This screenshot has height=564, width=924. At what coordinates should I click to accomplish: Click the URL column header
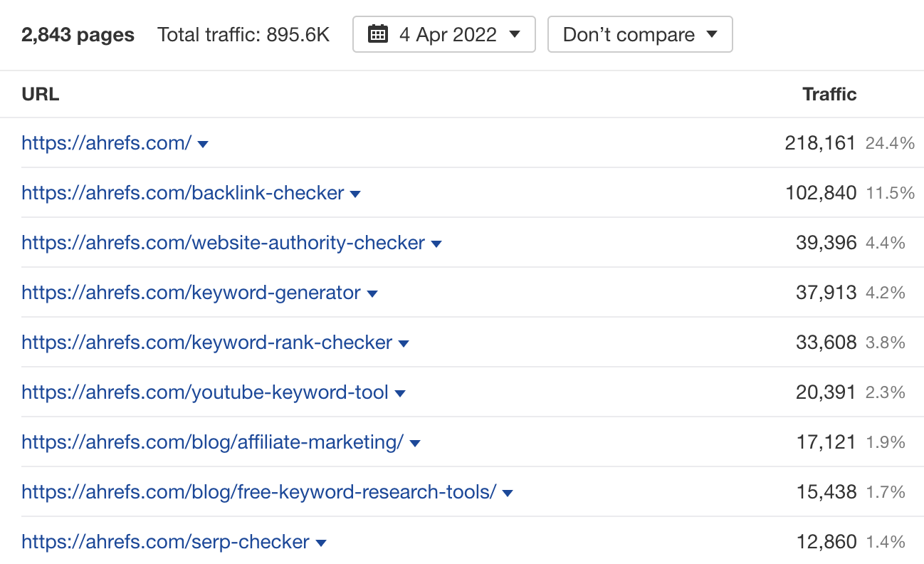[41, 93]
